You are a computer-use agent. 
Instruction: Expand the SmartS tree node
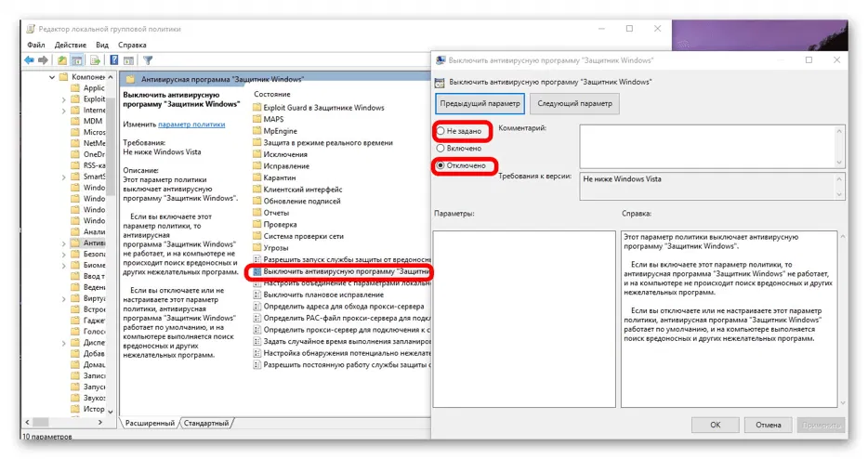click(x=64, y=177)
